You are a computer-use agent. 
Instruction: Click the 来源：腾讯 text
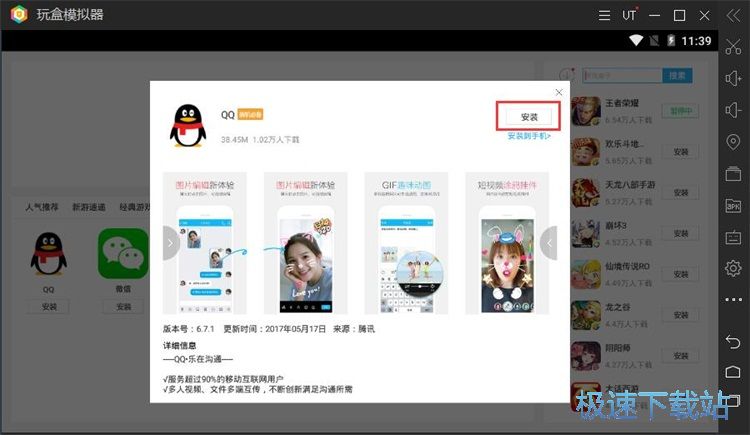pyautogui.click(x=354, y=329)
